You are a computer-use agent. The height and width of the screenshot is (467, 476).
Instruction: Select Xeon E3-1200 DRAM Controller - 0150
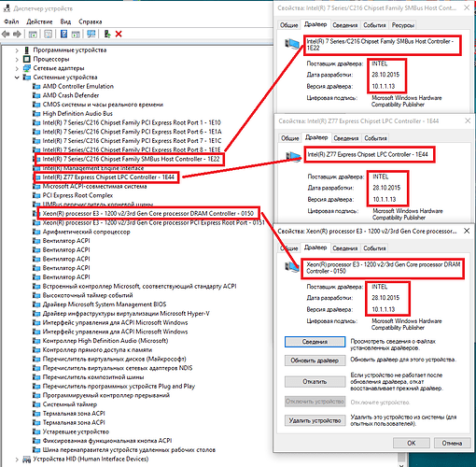(148, 214)
